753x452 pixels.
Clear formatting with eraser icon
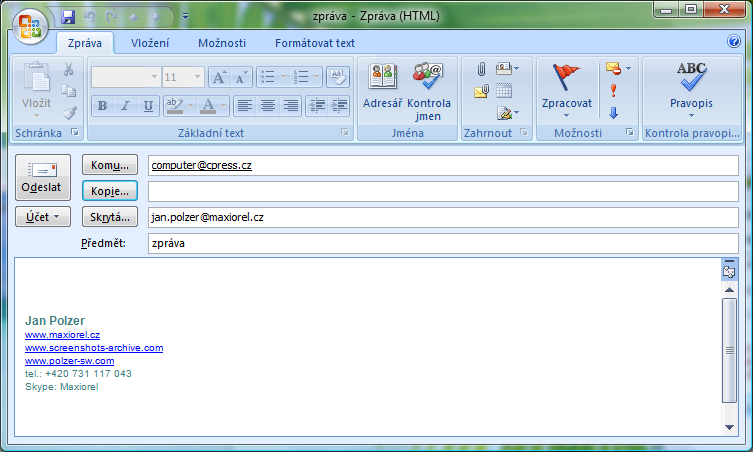click(x=338, y=77)
